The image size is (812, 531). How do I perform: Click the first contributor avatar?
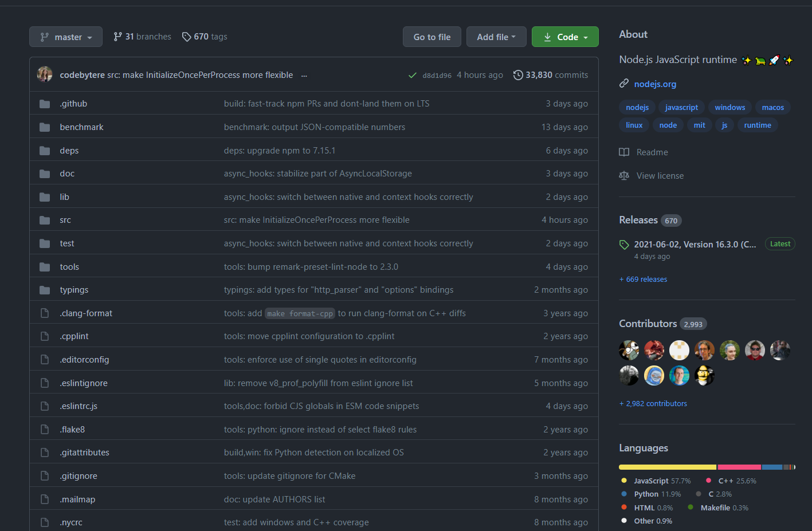[629, 350]
